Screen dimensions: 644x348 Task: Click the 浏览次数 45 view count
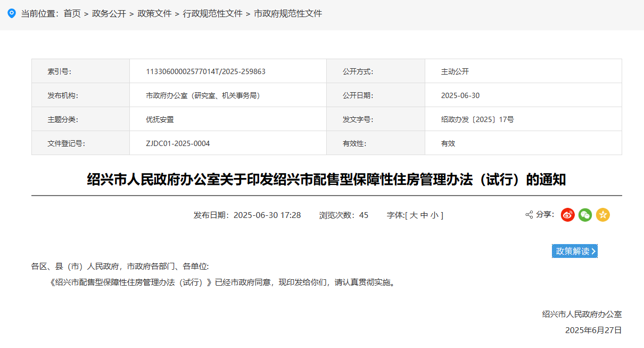click(x=344, y=215)
